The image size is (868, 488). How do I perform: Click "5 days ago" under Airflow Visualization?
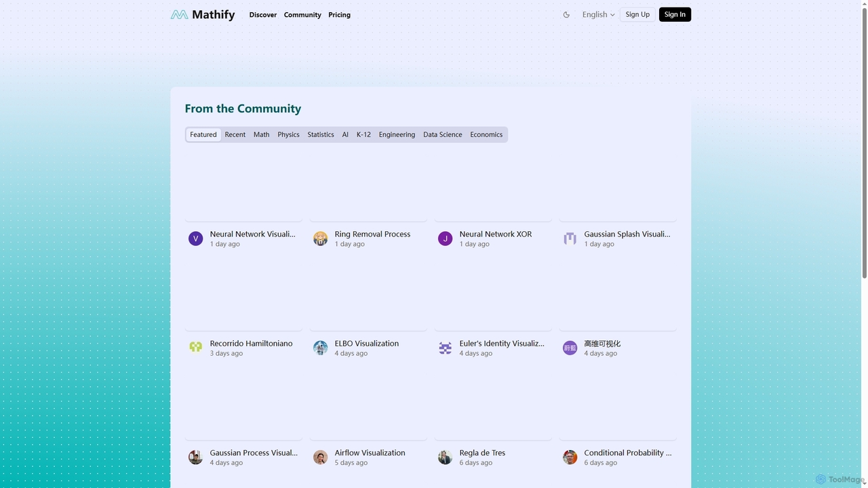(x=351, y=463)
